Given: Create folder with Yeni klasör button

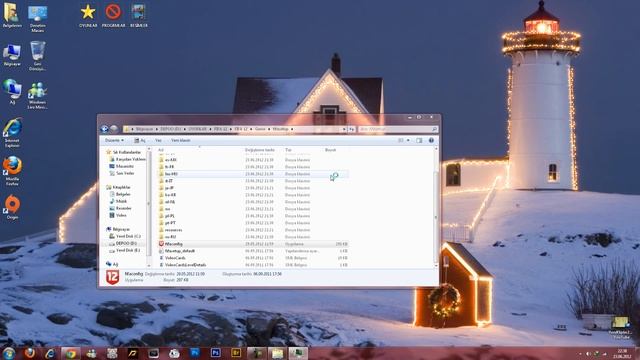Looking at the screenshot, I should coord(180,140).
